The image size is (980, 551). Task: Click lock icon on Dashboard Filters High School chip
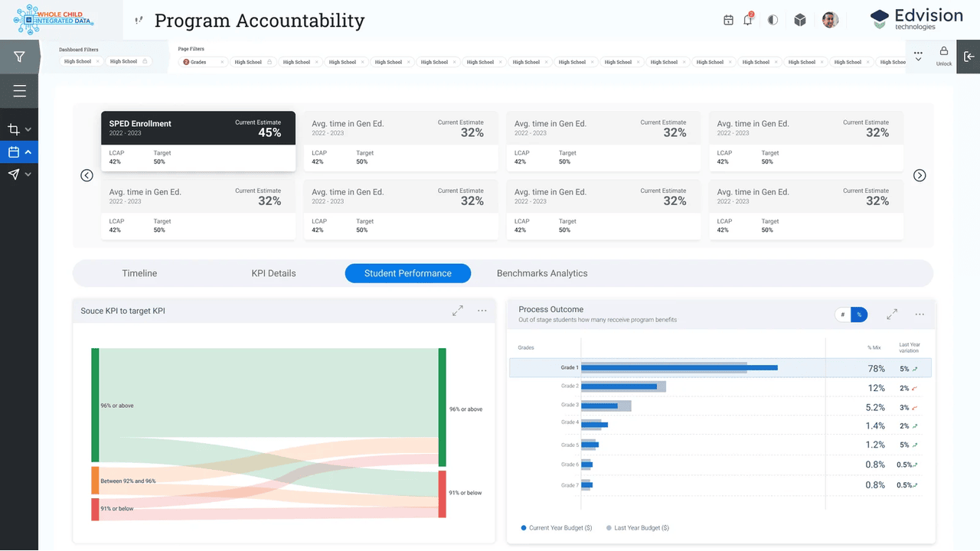145,61
